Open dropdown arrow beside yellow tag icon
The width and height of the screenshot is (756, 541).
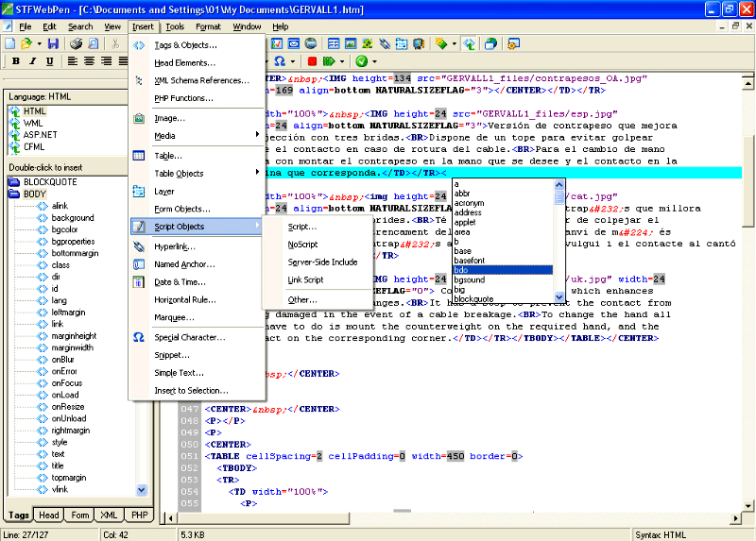(455, 44)
